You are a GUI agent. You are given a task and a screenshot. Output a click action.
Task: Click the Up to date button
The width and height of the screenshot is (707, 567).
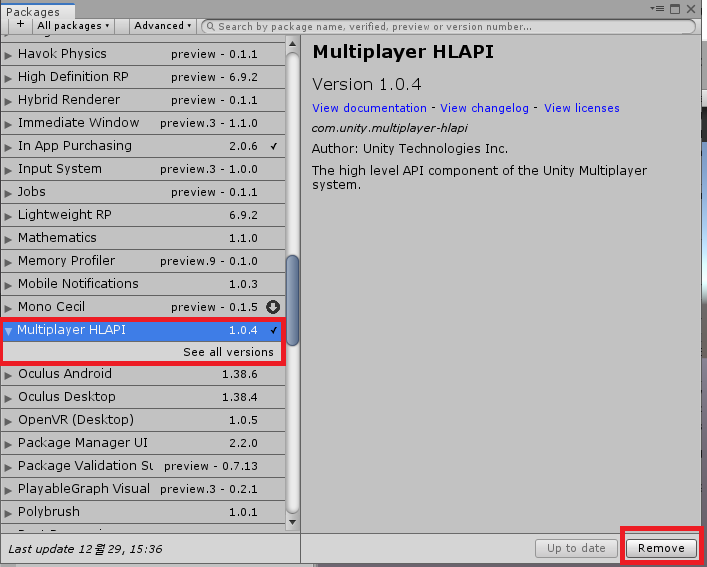point(576,548)
